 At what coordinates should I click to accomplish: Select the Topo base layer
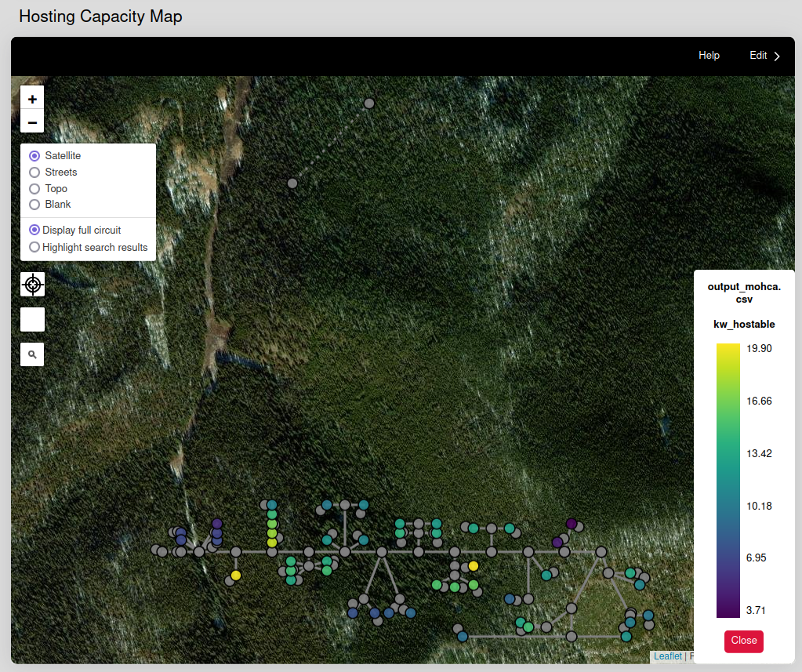[34, 189]
